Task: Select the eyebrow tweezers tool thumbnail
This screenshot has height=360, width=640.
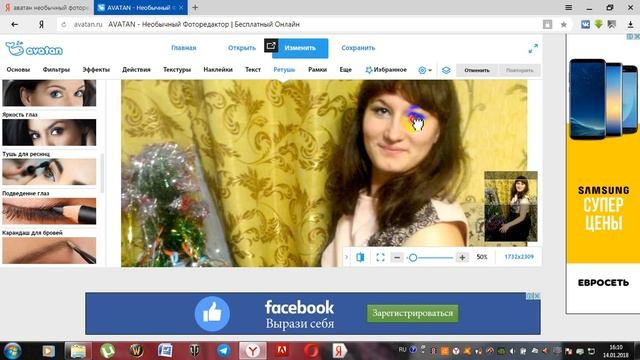Action: click(49, 250)
